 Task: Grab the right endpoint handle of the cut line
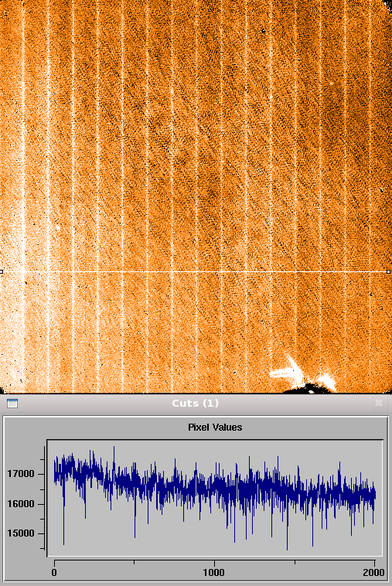pos(389,271)
